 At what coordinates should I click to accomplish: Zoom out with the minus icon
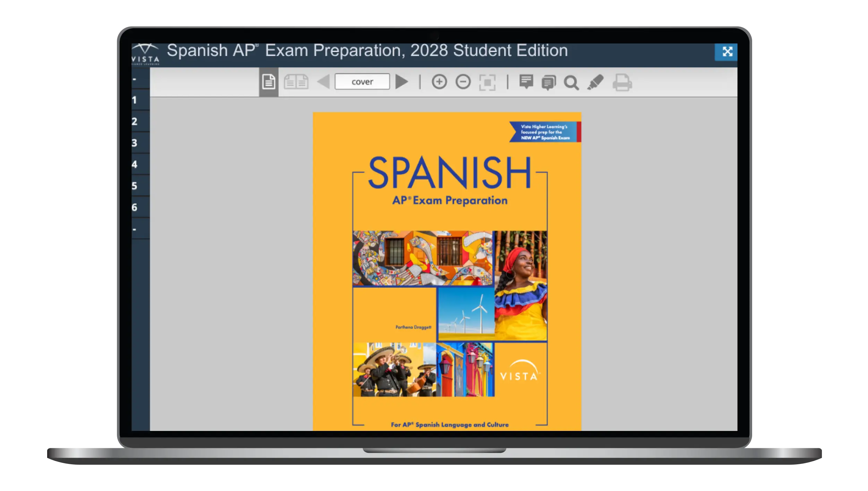[x=463, y=82]
